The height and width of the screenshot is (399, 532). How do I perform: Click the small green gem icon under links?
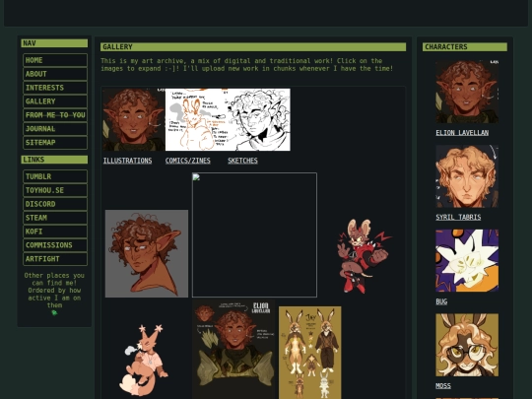[x=54, y=313]
